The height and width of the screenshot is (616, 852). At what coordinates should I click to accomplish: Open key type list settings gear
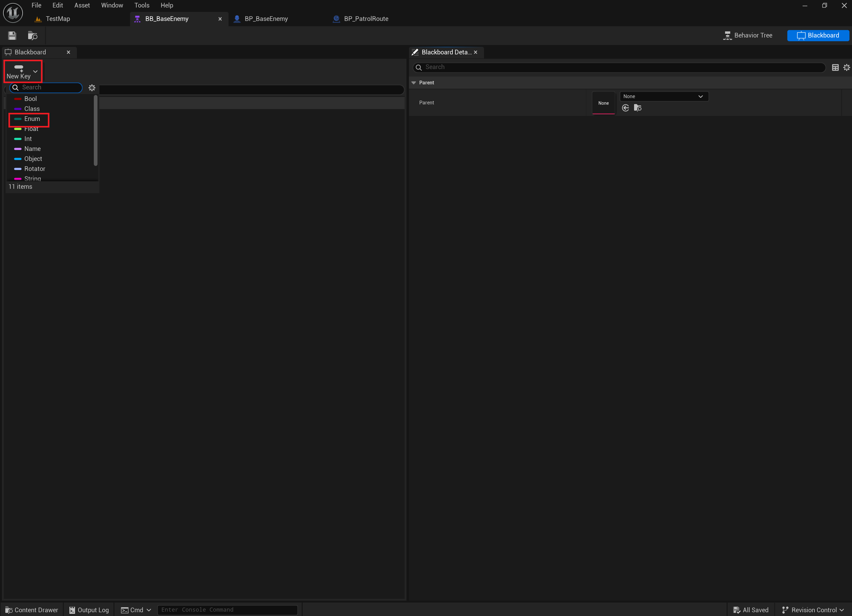[x=92, y=88]
